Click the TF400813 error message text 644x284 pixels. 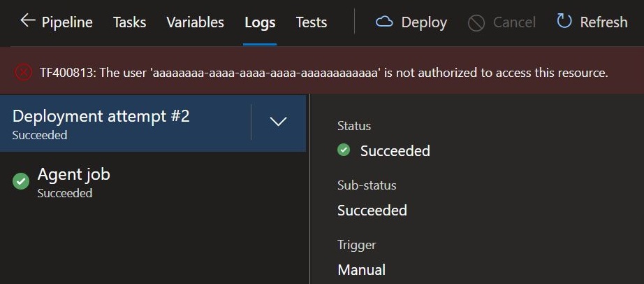pos(323,73)
